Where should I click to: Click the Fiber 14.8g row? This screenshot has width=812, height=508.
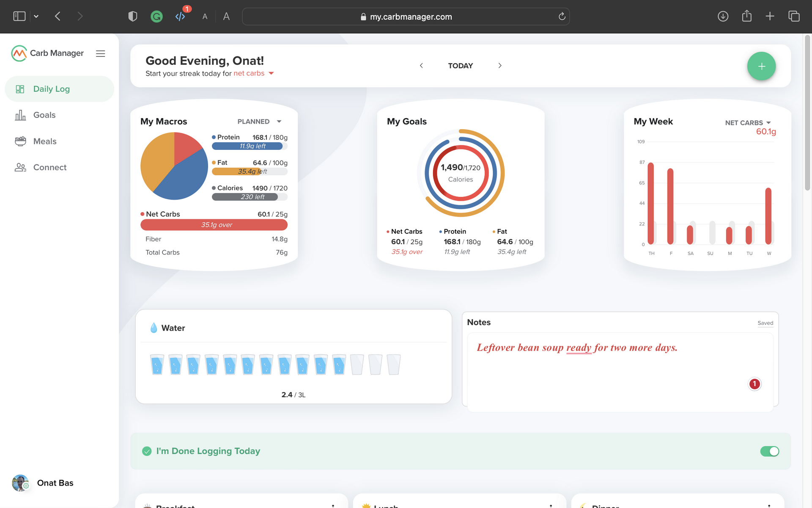(x=217, y=239)
